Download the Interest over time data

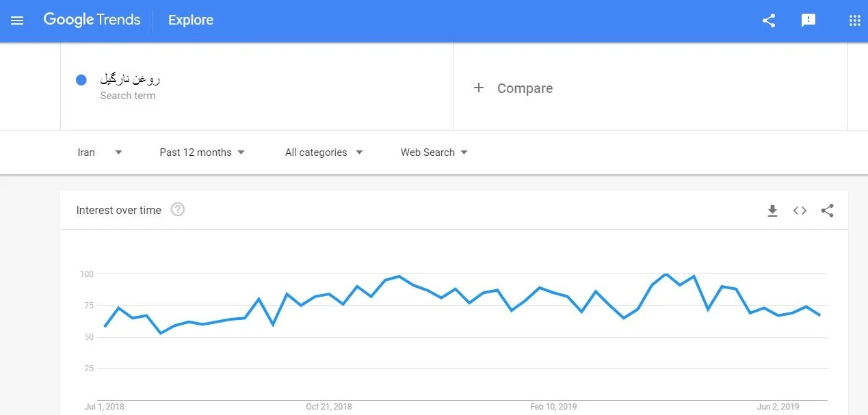(772, 211)
